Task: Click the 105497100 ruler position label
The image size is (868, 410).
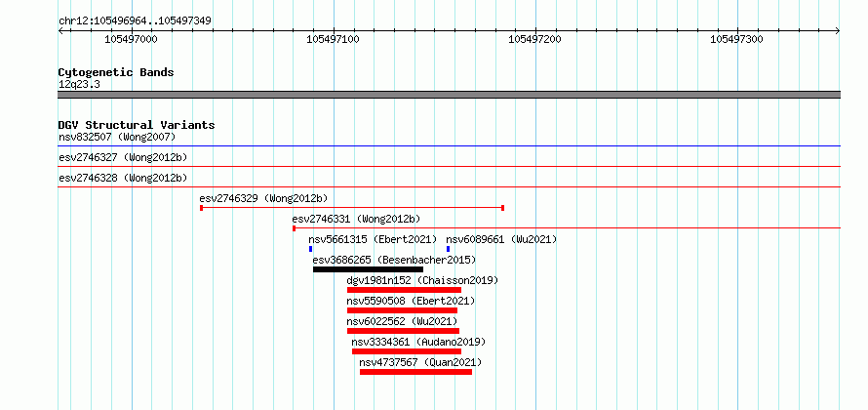Action: pos(333,39)
